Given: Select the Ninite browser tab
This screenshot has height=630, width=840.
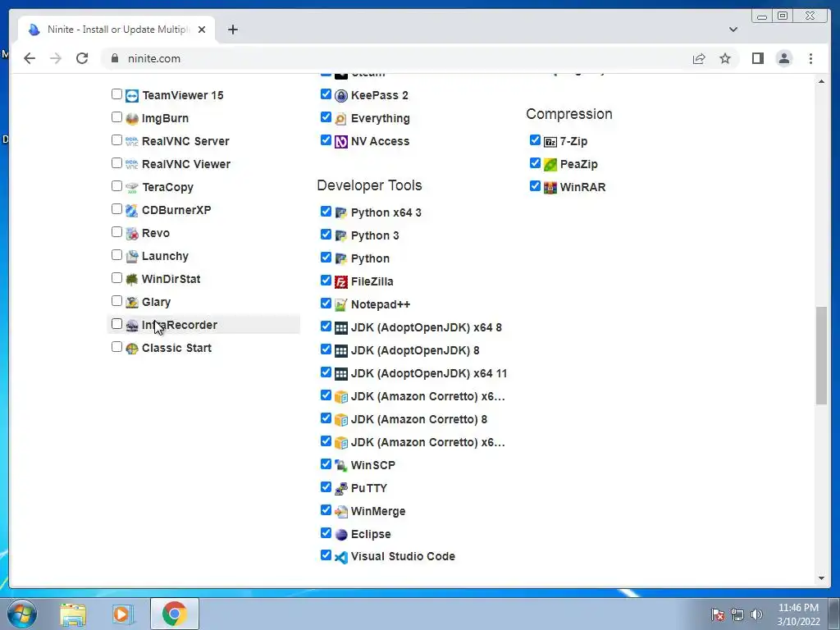Looking at the screenshot, I should point(116,30).
